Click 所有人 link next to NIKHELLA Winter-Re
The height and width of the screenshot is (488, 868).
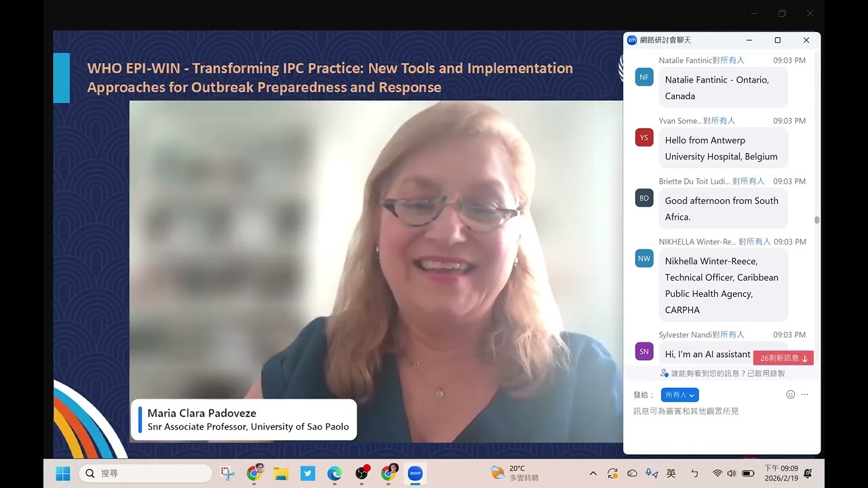tap(759, 241)
